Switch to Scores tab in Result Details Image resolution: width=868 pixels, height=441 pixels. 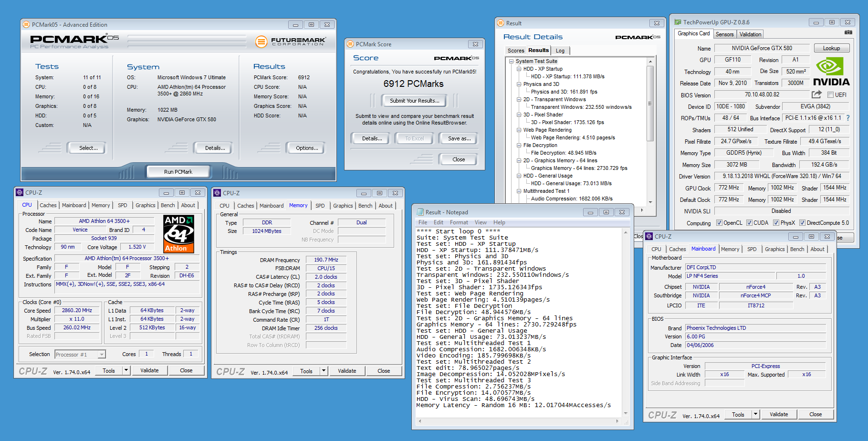[515, 51]
